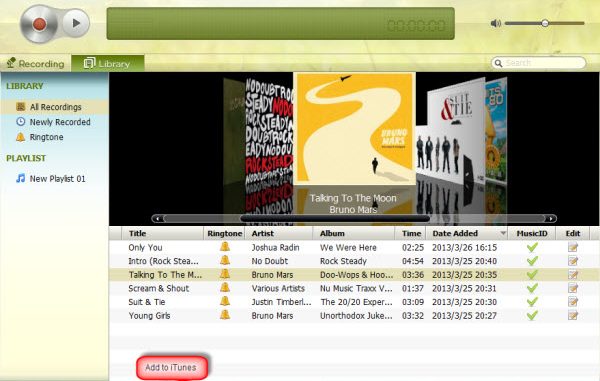Viewport: 600px width, 381px height.
Task: Switch to the Recording tab
Action: (36, 64)
